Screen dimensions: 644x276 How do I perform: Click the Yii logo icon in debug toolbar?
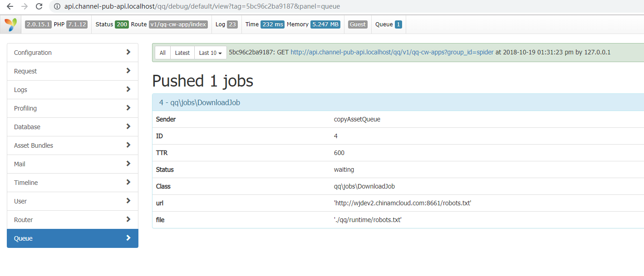11,24
